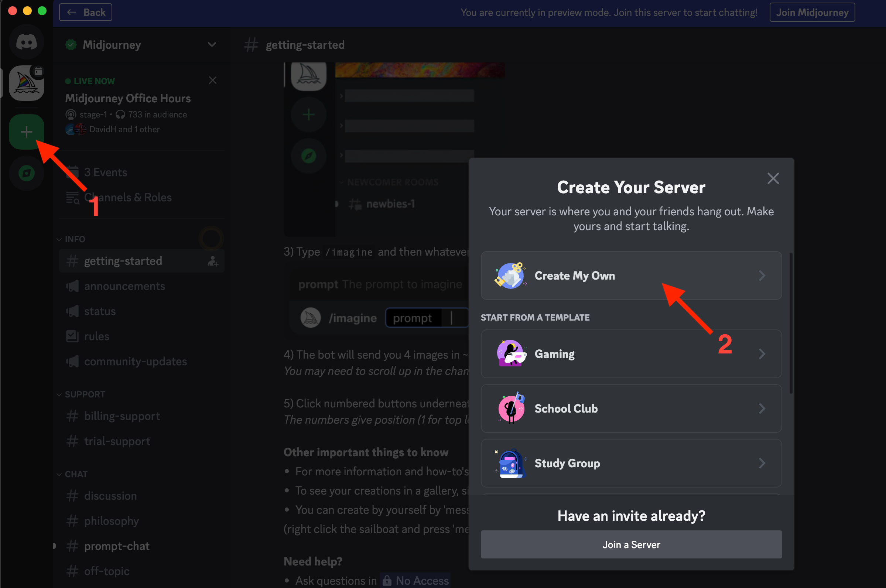Image resolution: width=886 pixels, height=588 pixels.
Task: Select the Midjourney sailboat server icon
Action: click(26, 83)
